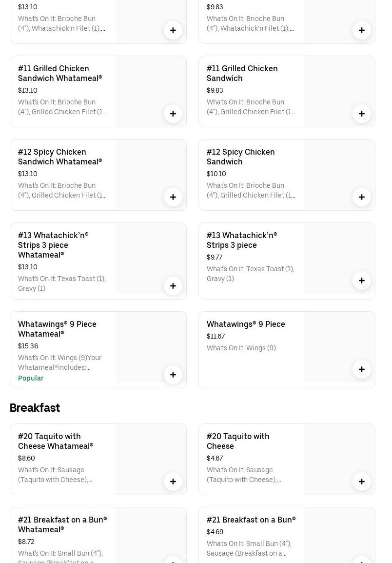392x563 pixels.
Task: Add #11 Grilled Chicken Sandwich $9.83 to cart
Action: coord(362,114)
